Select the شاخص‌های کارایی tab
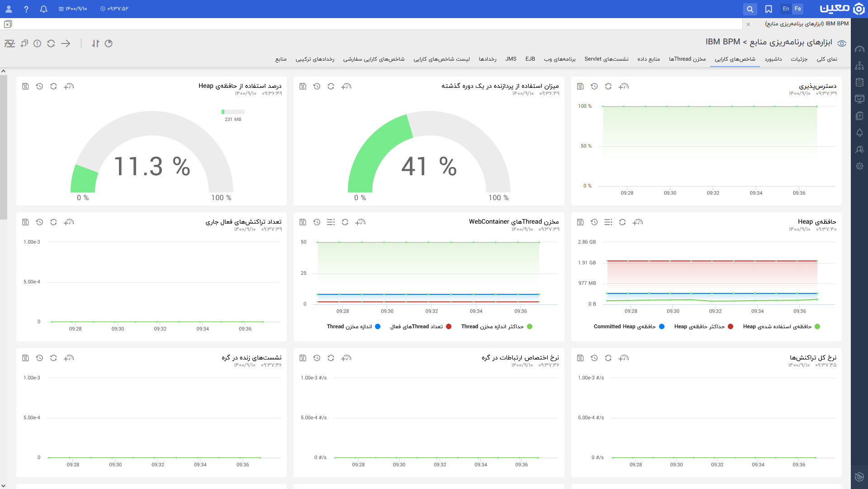868x489 pixels. pos(735,59)
